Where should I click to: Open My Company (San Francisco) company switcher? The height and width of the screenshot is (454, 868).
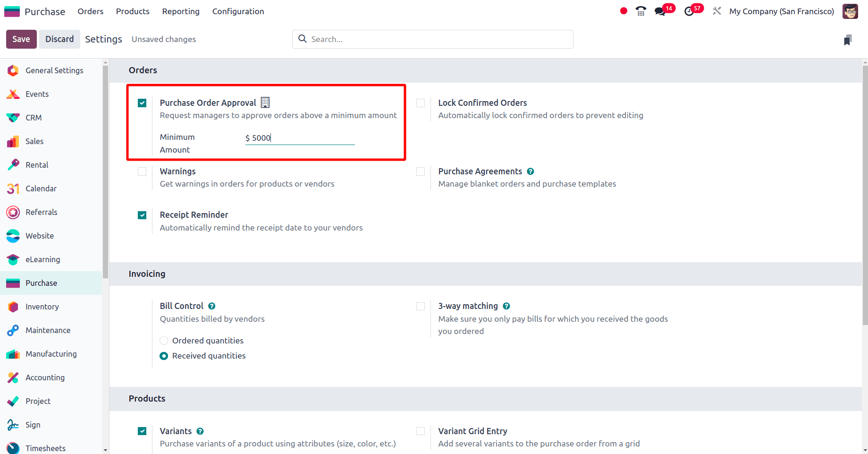pos(782,11)
